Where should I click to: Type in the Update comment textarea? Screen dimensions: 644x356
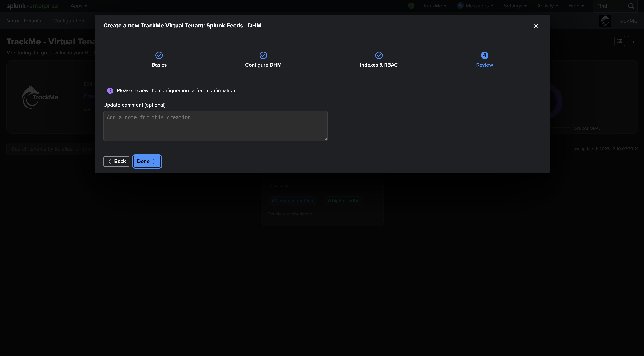(x=215, y=126)
